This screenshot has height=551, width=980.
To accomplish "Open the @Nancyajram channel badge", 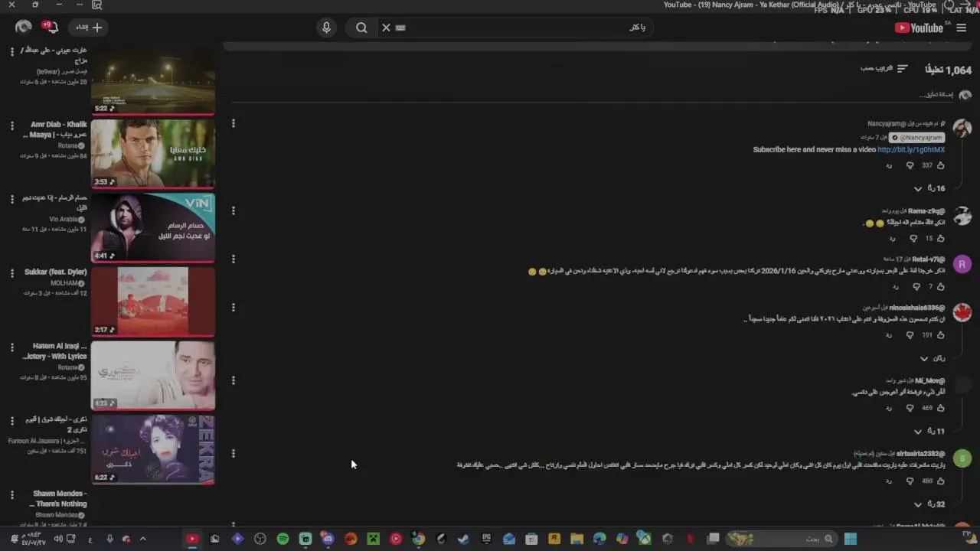I will point(917,138).
